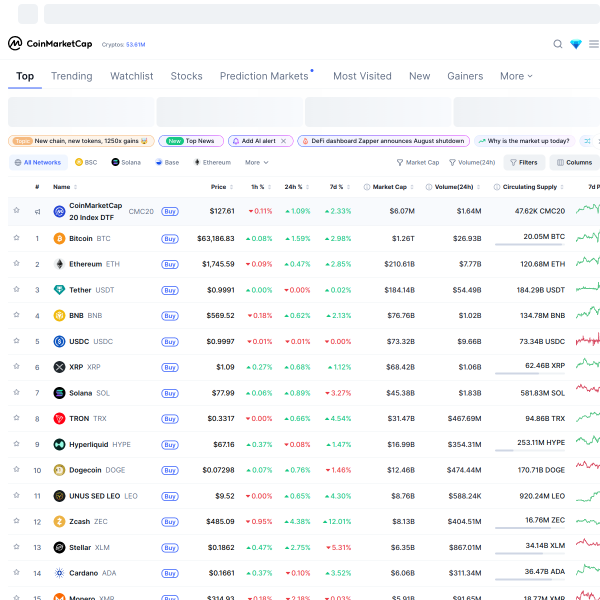Viewport: 600px width, 600px height.
Task: Expand the More dropdown in top tabs
Action: (x=516, y=76)
